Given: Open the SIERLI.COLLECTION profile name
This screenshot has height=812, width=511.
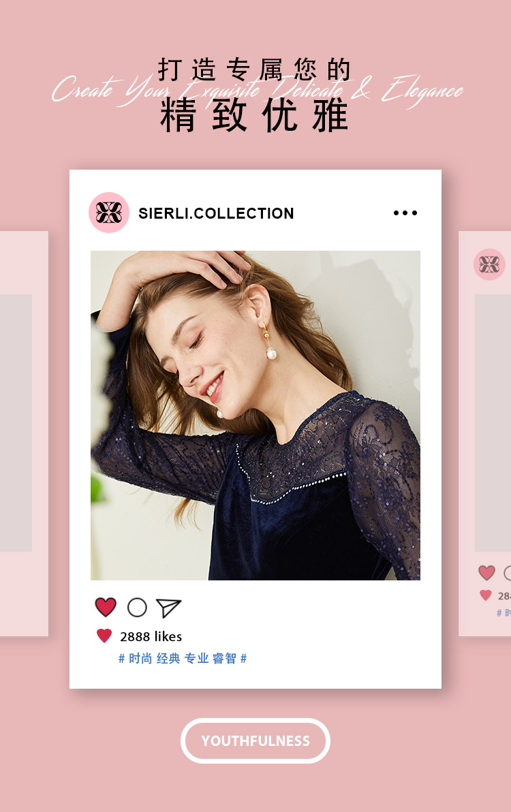Looking at the screenshot, I should 216,213.
